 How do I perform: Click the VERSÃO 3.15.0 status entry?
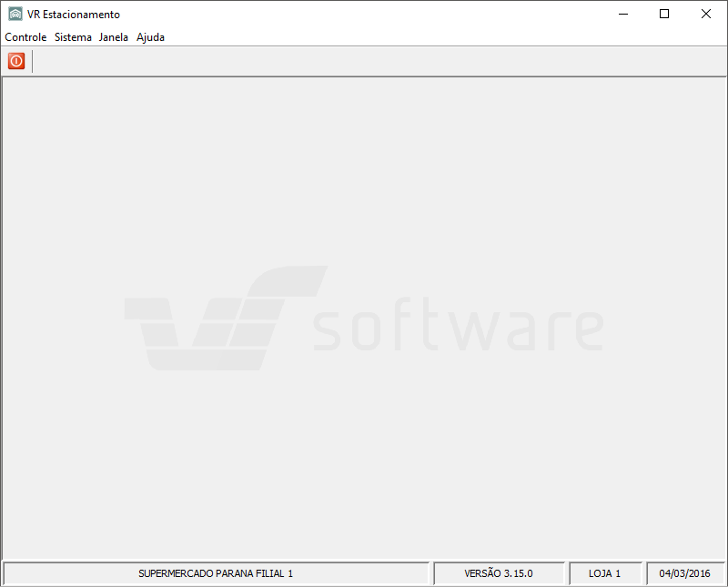[x=499, y=573]
